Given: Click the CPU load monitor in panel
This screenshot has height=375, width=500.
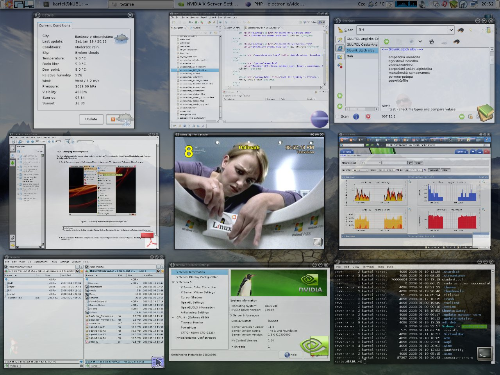Looking at the screenshot, I should point(406,4).
